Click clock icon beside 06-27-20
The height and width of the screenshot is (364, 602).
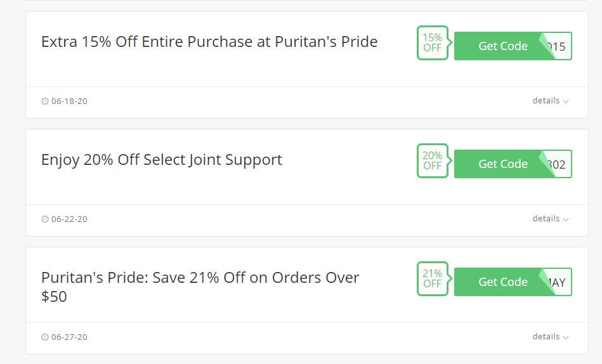pos(45,337)
